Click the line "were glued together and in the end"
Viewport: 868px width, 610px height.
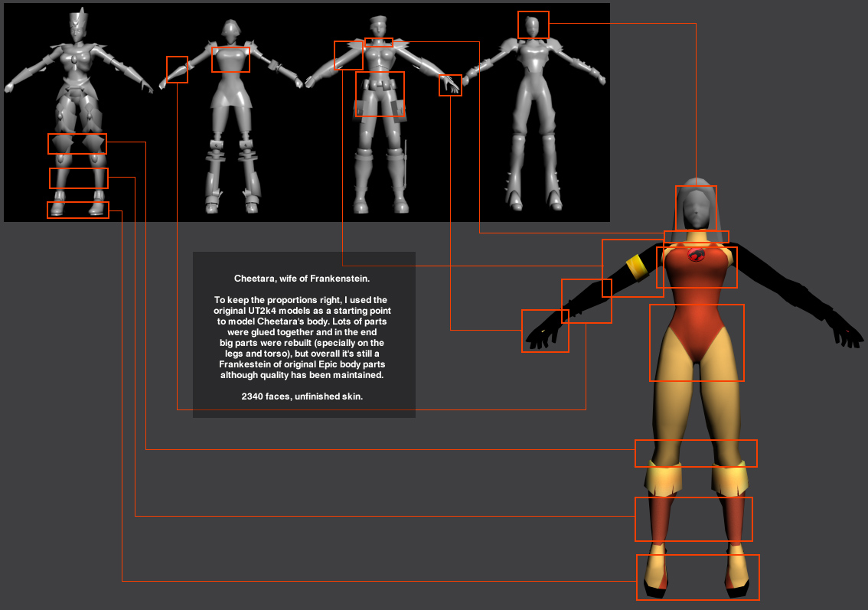coord(302,332)
